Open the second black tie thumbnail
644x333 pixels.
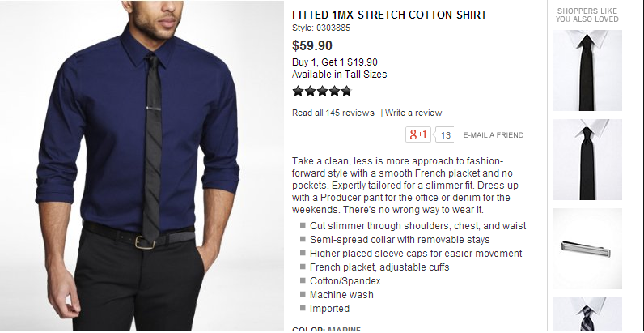pyautogui.click(x=587, y=160)
